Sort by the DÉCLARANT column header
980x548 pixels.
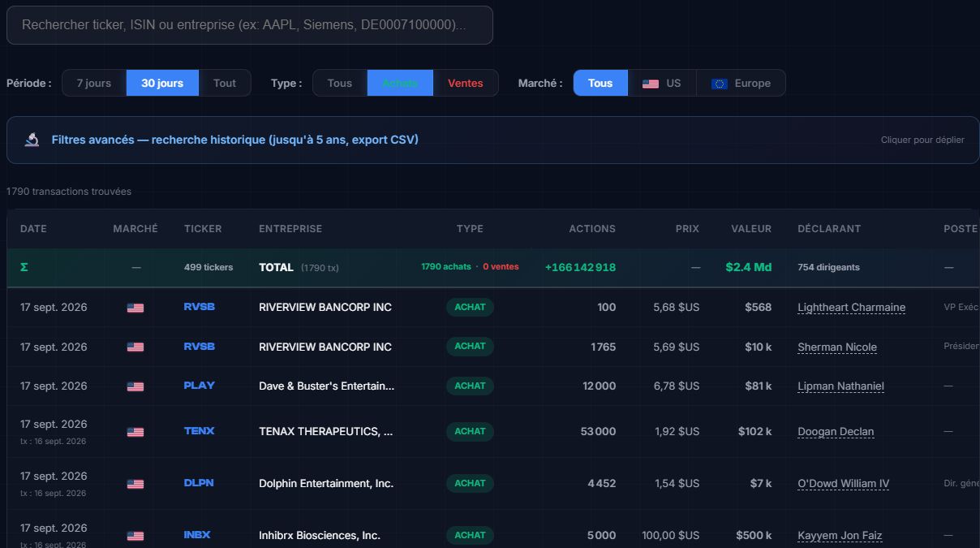tap(829, 229)
